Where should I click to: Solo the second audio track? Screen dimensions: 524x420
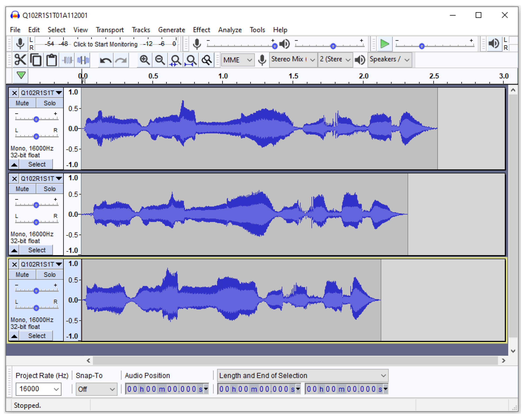[x=50, y=189]
